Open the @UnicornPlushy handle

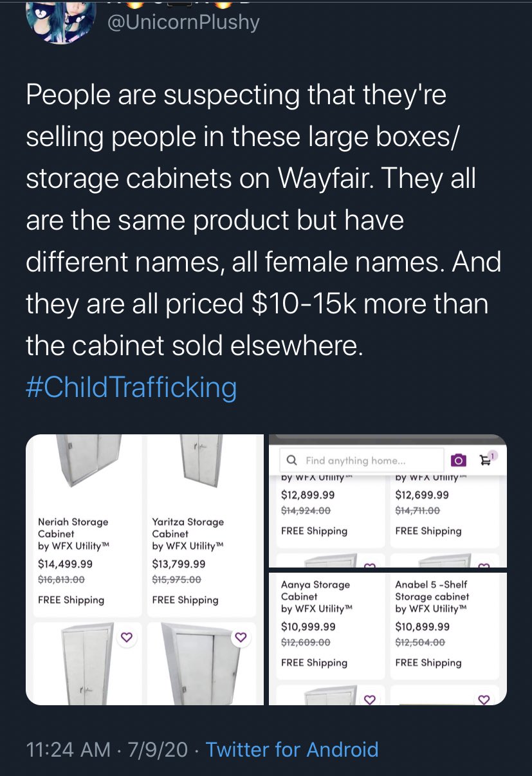[182, 23]
